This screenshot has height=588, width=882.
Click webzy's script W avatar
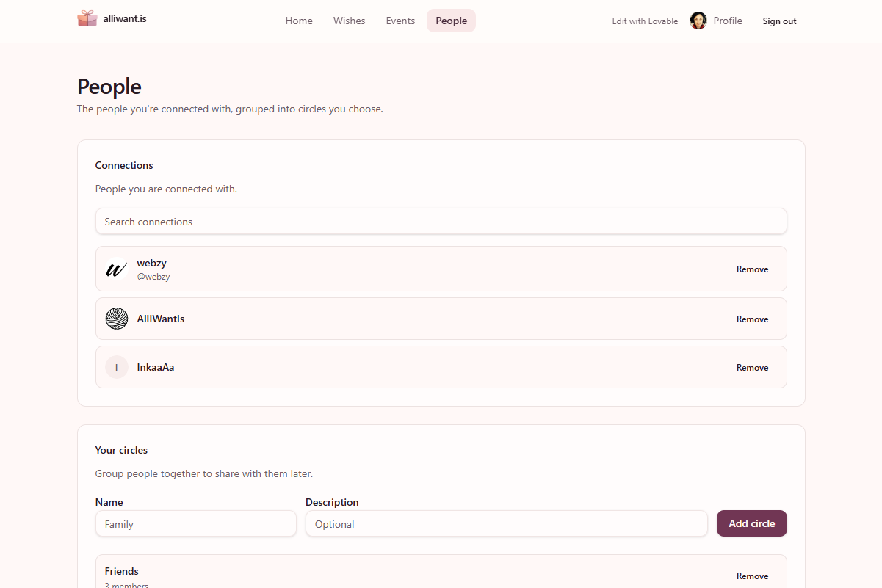coord(117,269)
